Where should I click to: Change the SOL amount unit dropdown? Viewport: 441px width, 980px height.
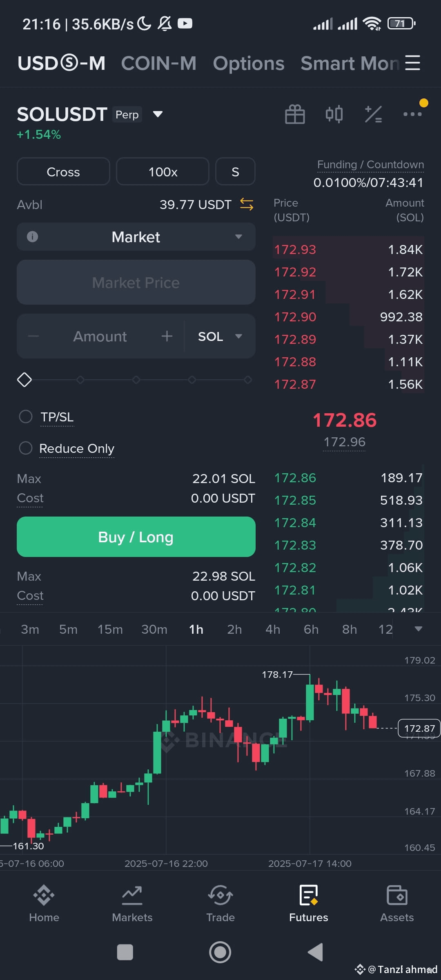coord(220,336)
